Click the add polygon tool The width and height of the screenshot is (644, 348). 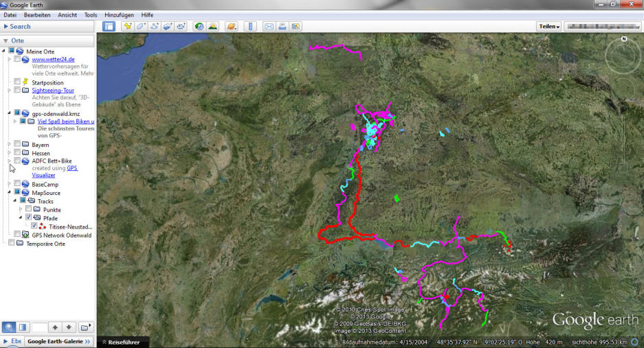click(141, 26)
